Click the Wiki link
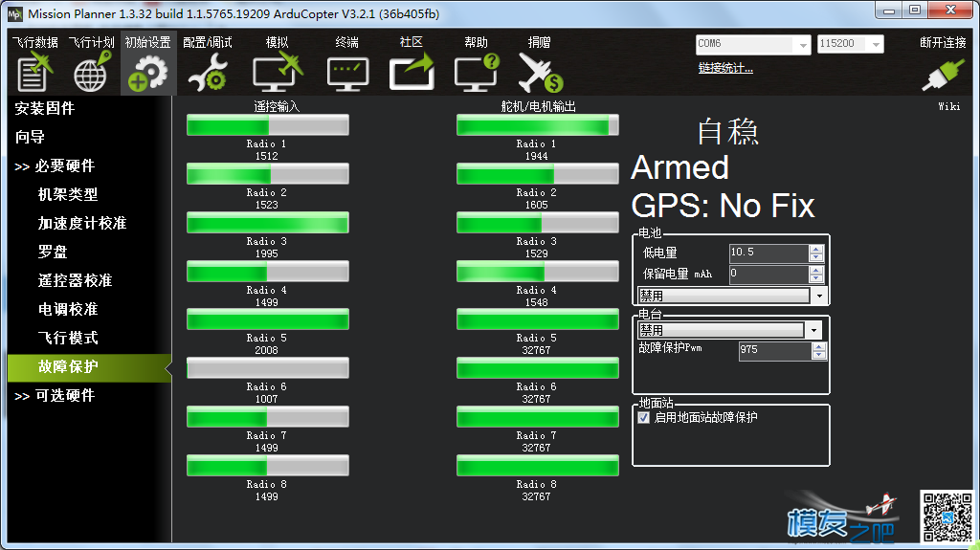This screenshot has width=980, height=550. (x=948, y=106)
